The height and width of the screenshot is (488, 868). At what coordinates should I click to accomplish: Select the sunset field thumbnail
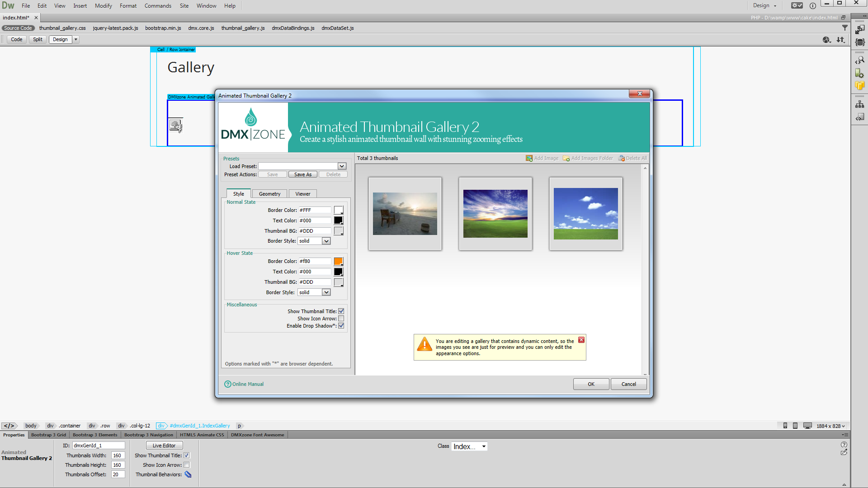coord(495,214)
